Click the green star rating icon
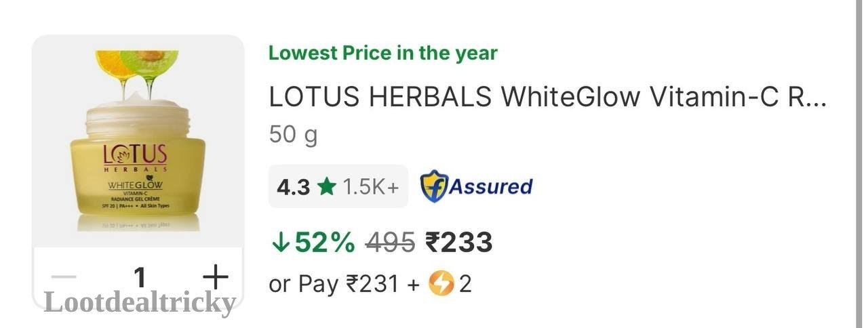Viewport: 868px width, 328px height. 326,186
